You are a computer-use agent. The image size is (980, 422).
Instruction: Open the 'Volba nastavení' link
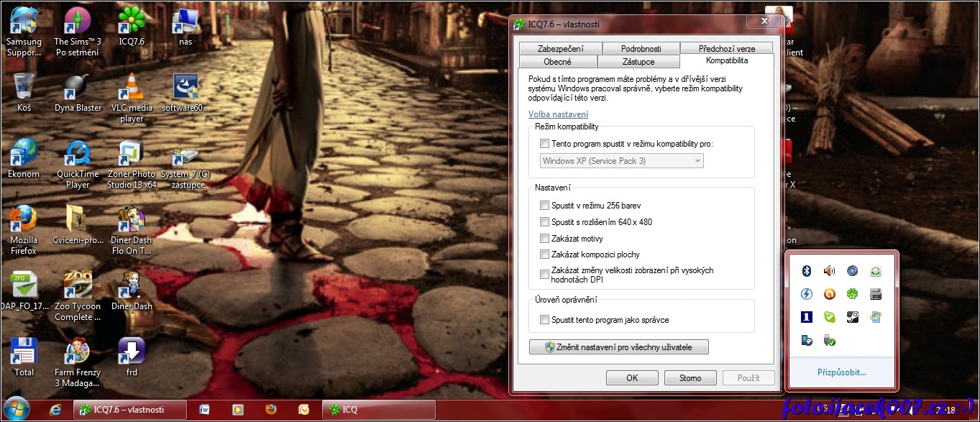click(x=558, y=114)
